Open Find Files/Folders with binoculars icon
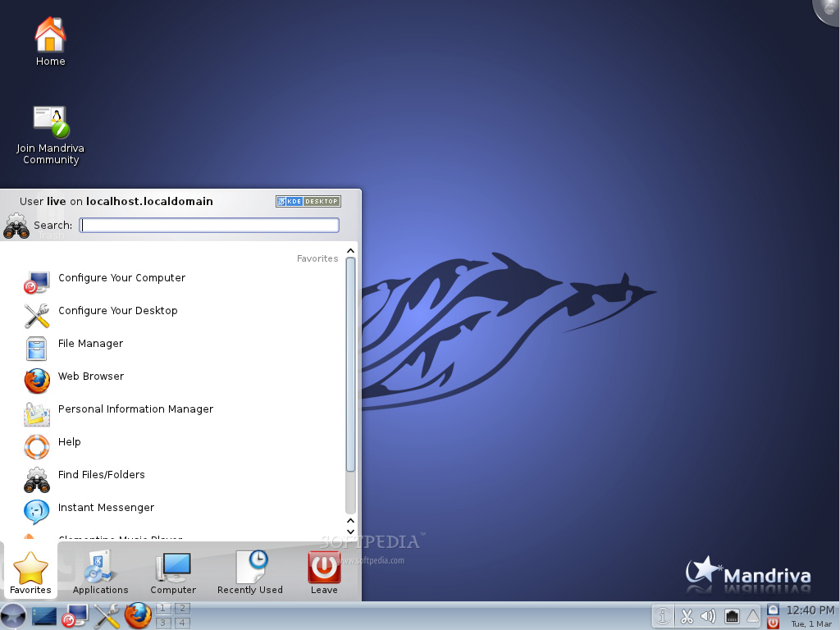Screen dimensions: 840x630 tap(102, 474)
